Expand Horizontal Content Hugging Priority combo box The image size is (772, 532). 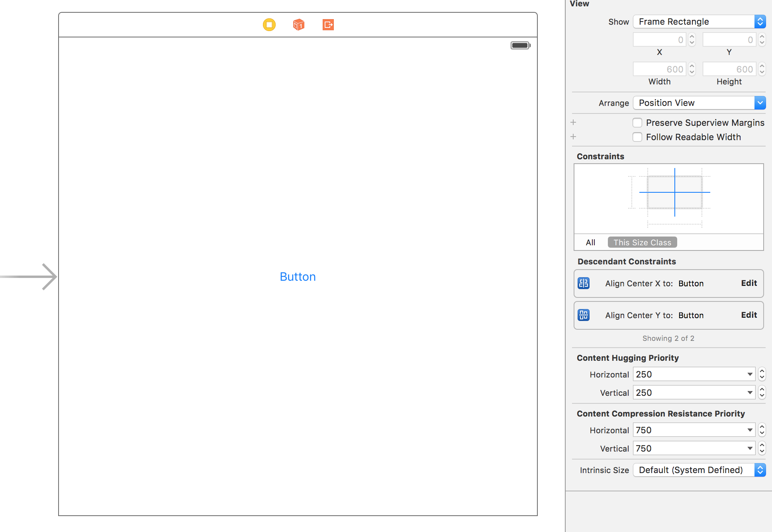(x=750, y=374)
